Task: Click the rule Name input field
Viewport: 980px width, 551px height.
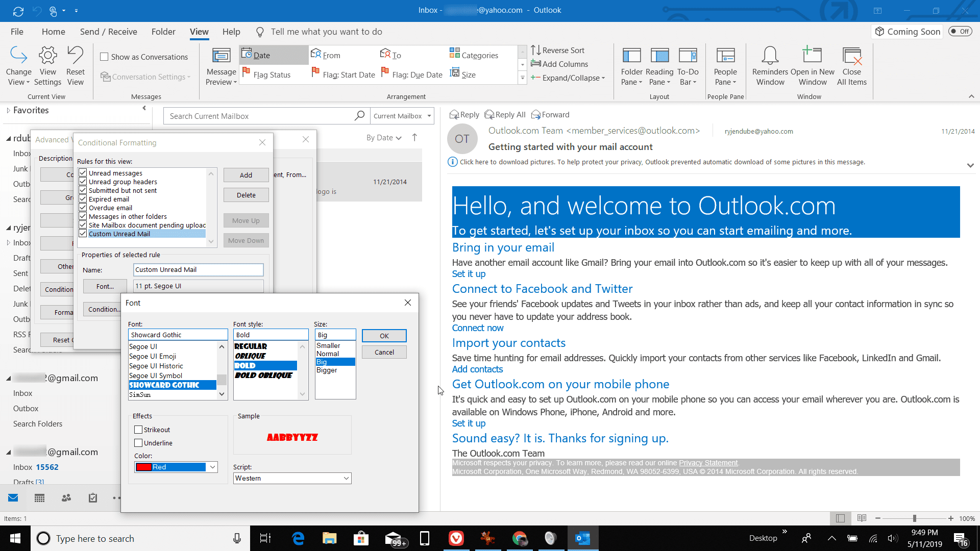Action: click(x=198, y=270)
